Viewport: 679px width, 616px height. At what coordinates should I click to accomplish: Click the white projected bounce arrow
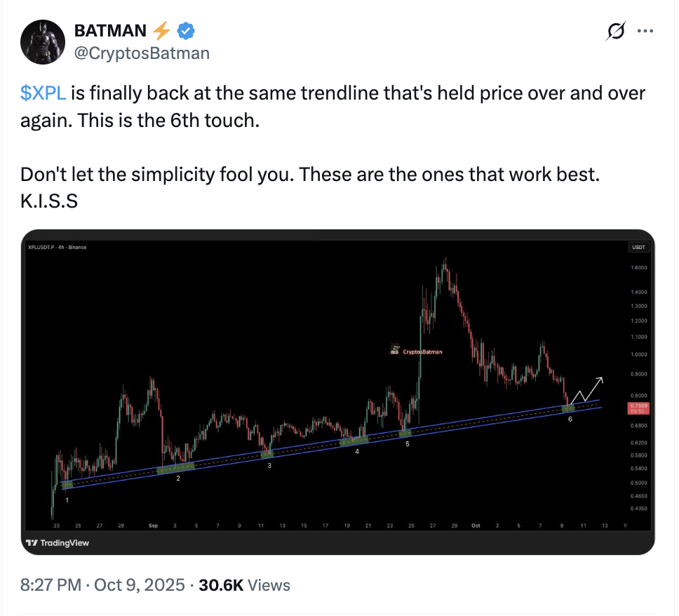click(588, 390)
